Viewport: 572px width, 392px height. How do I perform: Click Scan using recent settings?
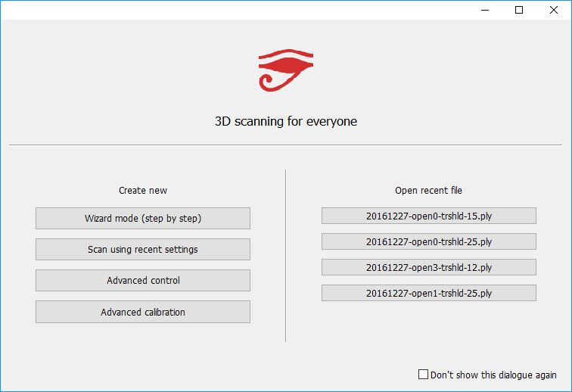click(x=143, y=249)
